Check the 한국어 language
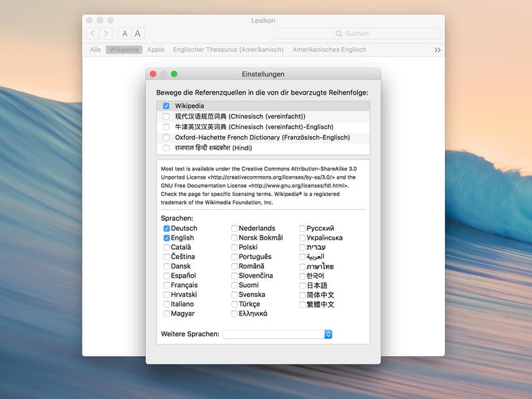This screenshot has height=399, width=532. (303, 276)
